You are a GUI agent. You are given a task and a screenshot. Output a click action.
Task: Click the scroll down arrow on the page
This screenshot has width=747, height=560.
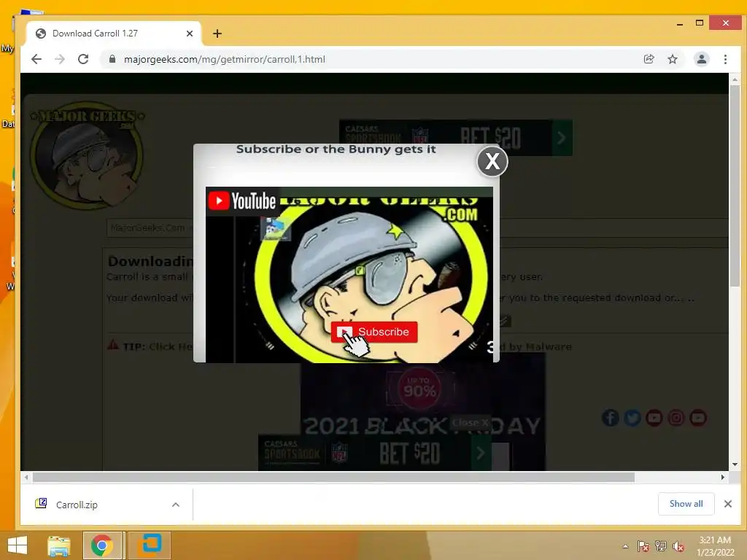(735, 464)
